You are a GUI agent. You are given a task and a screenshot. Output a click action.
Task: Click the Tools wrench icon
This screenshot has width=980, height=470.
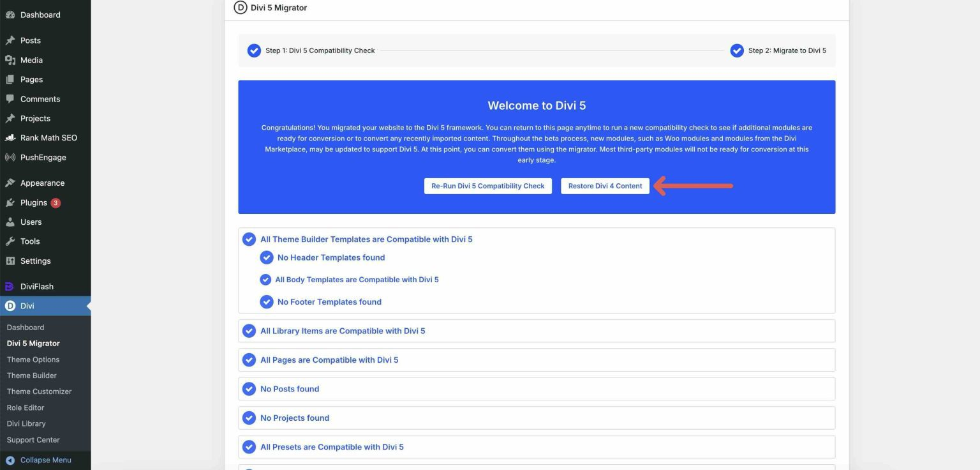point(10,241)
